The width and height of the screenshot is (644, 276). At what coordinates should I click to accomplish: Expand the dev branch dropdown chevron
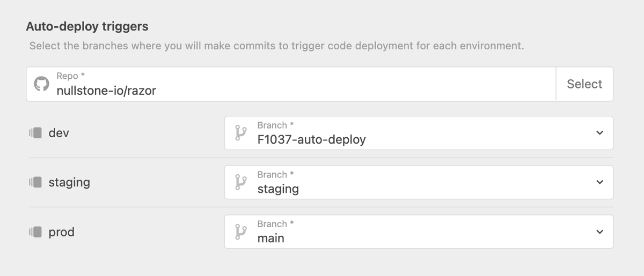[599, 133]
